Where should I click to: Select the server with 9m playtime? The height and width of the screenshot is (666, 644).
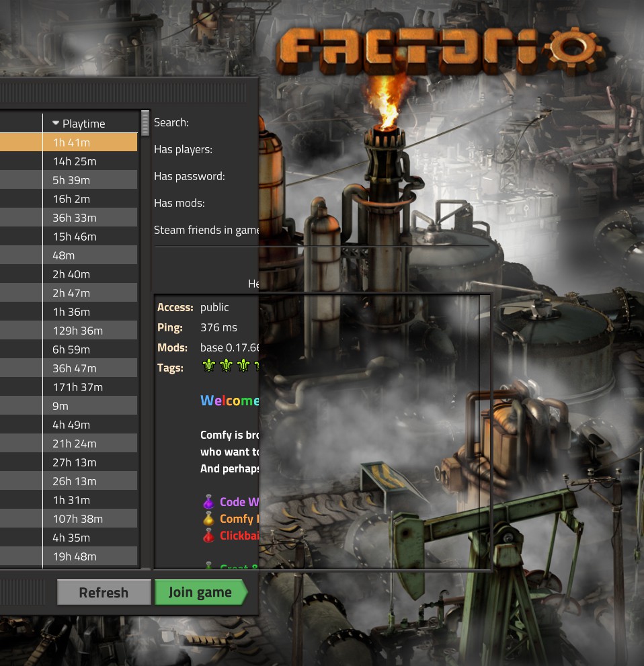point(69,406)
